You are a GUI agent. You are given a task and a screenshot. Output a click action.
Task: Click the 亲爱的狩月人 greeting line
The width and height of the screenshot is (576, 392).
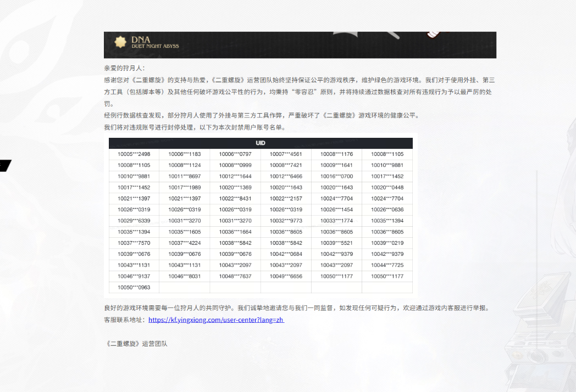124,68
